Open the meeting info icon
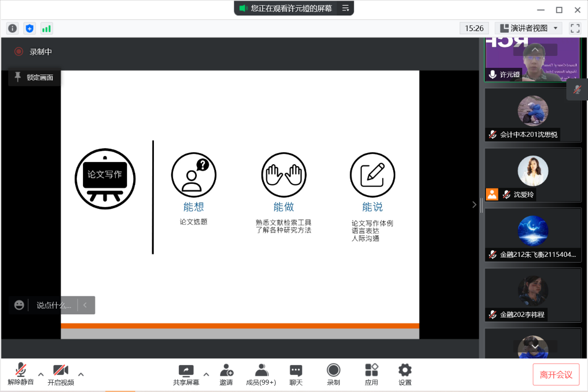588x392 pixels. tap(12, 28)
